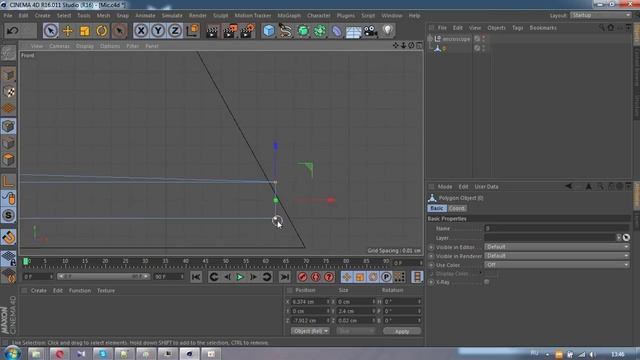Open the User Data menu in Attributes
Viewport: 640px width, 360px height.
pos(486,187)
